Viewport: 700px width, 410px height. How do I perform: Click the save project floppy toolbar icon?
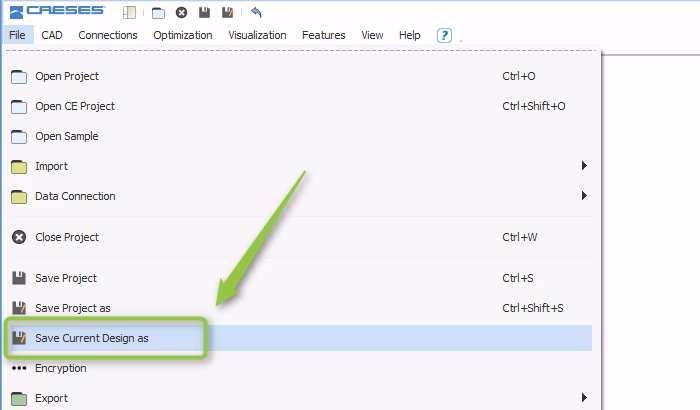204,13
